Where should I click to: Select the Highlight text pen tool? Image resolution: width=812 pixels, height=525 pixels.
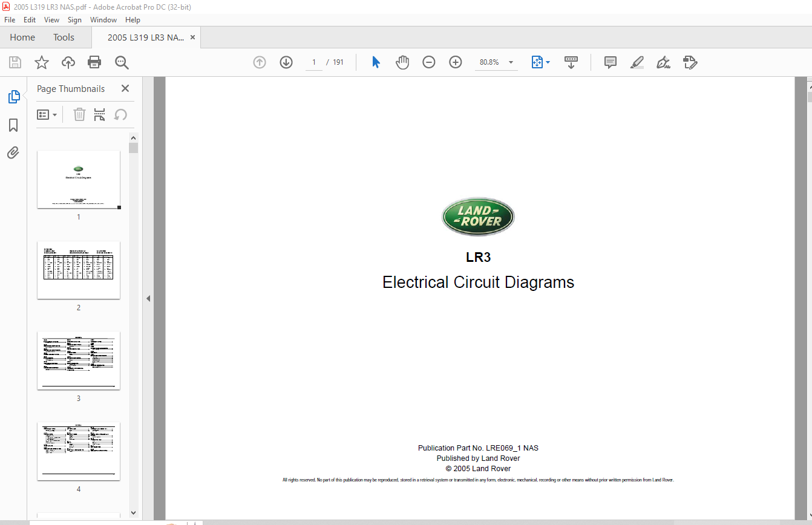point(637,62)
